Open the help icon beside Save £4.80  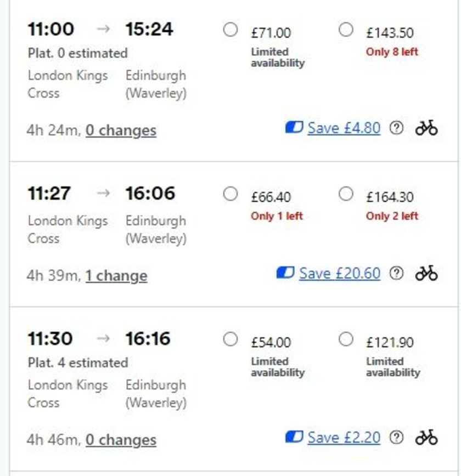point(396,128)
